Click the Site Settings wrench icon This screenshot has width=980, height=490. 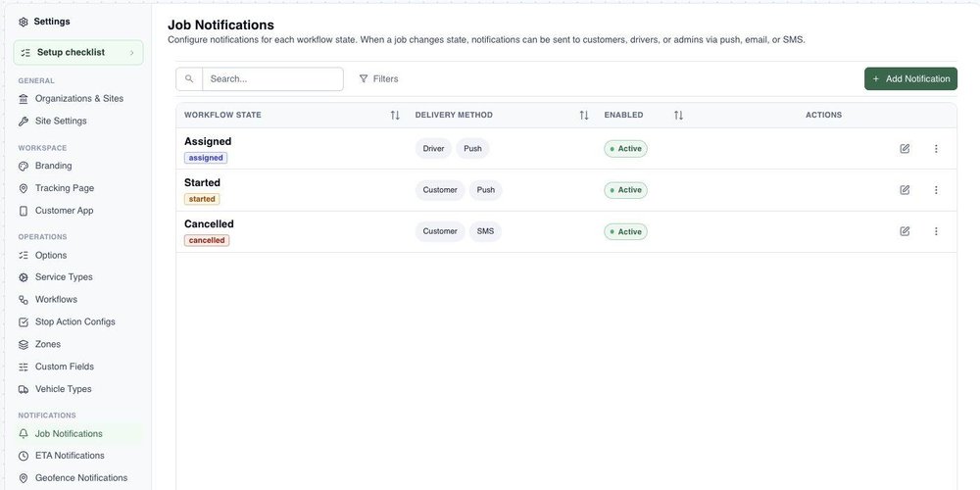tap(24, 122)
